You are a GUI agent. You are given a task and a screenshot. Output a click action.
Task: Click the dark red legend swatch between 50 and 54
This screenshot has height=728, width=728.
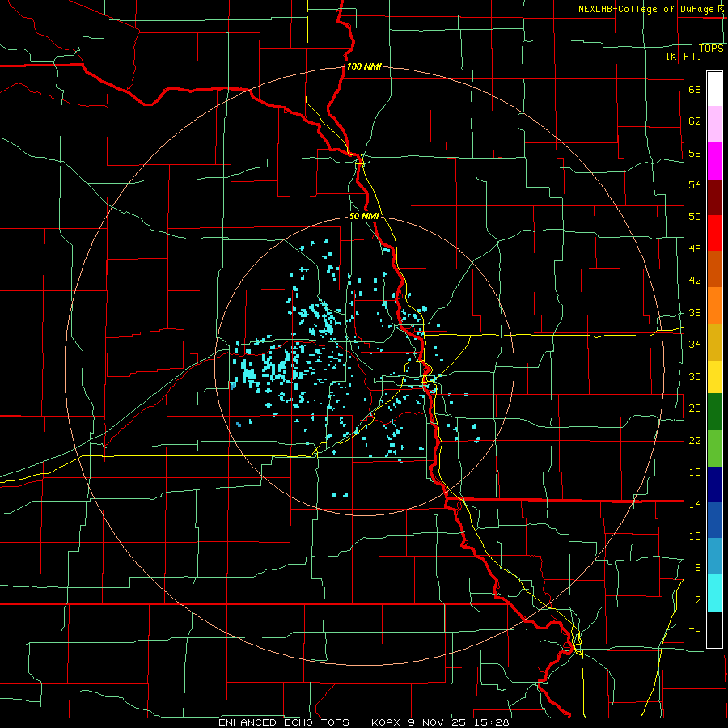pyautogui.click(x=714, y=198)
